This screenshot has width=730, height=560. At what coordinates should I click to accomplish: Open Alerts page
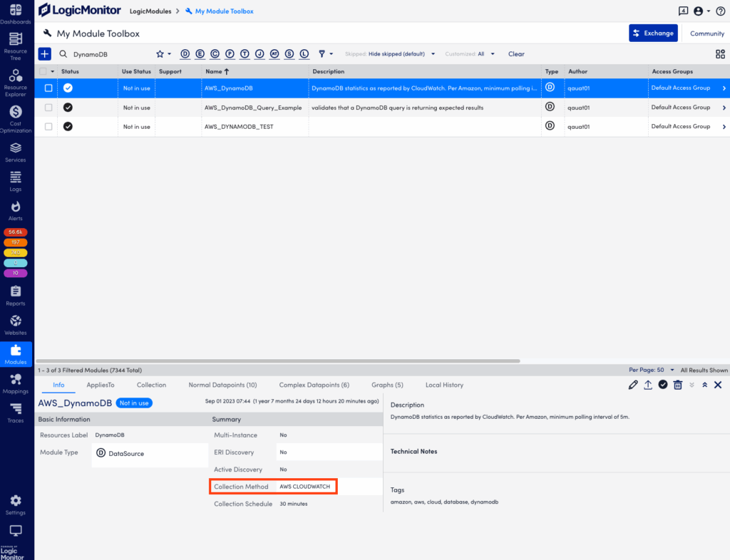pyautogui.click(x=16, y=211)
